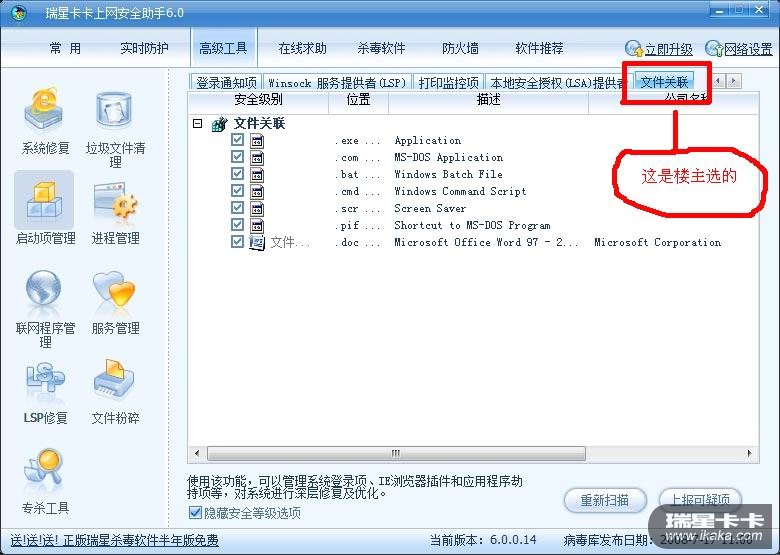This screenshot has height=555, width=780.
Task: Open the 系统修复 system repair tool
Action: pos(45,121)
